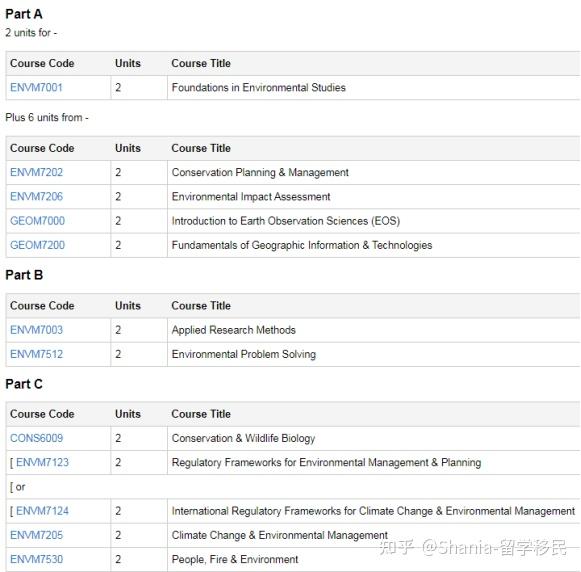This screenshot has width=581, height=572.
Task: Click the title Conservation Planning & Management
Action: point(260,173)
